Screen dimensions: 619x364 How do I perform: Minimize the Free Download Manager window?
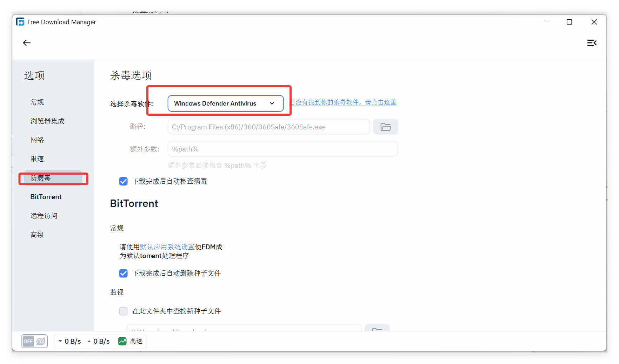point(545,22)
